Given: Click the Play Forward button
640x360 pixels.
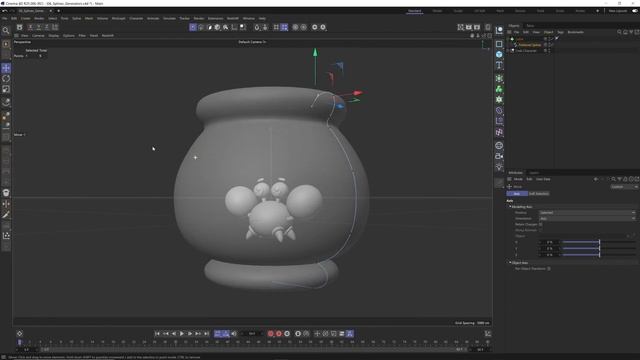Looking at the screenshot, I should [x=182, y=333].
